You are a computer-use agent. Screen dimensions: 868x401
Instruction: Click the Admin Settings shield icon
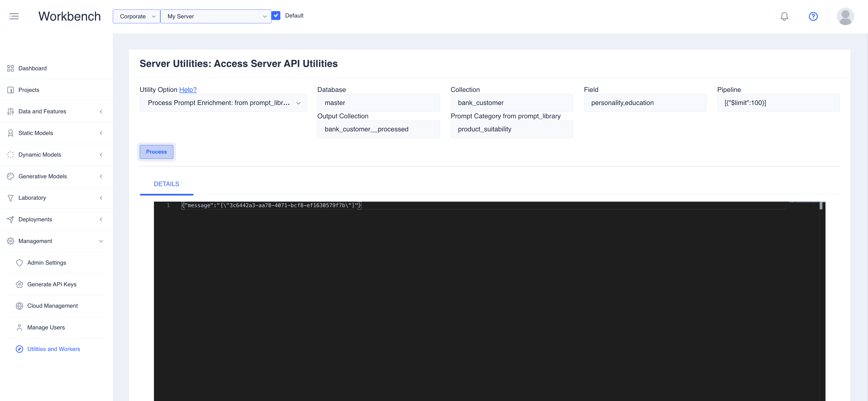(19, 263)
